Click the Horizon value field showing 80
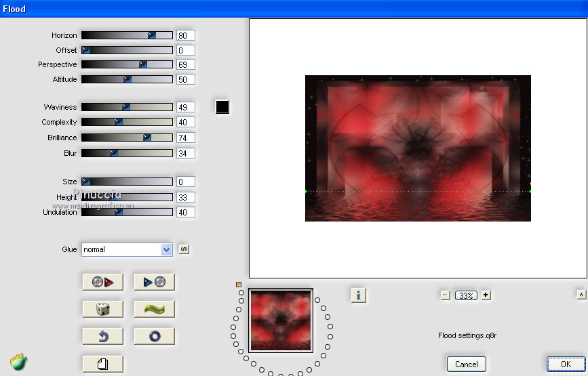The height and width of the screenshot is (376, 588). (186, 36)
